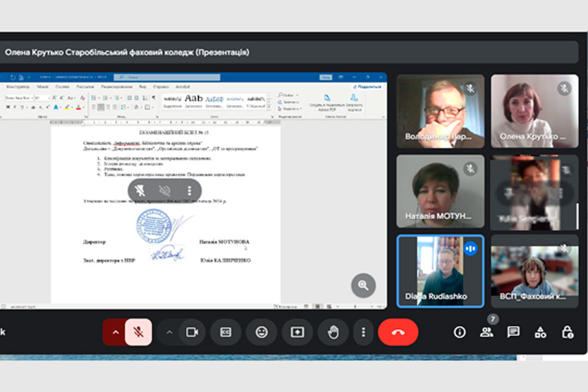The image size is (588, 392).
Task: Turn on closed captions (CC)
Action: click(x=225, y=332)
